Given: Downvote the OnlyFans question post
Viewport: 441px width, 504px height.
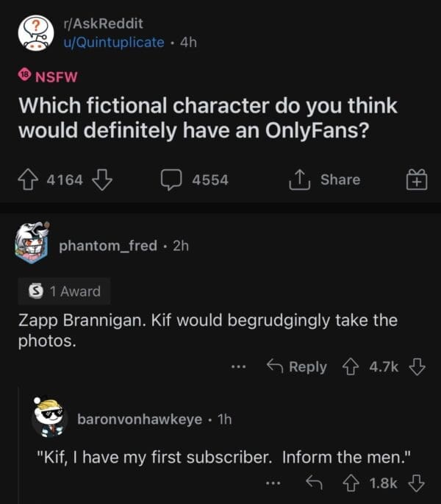Looking at the screenshot, I should (x=103, y=180).
